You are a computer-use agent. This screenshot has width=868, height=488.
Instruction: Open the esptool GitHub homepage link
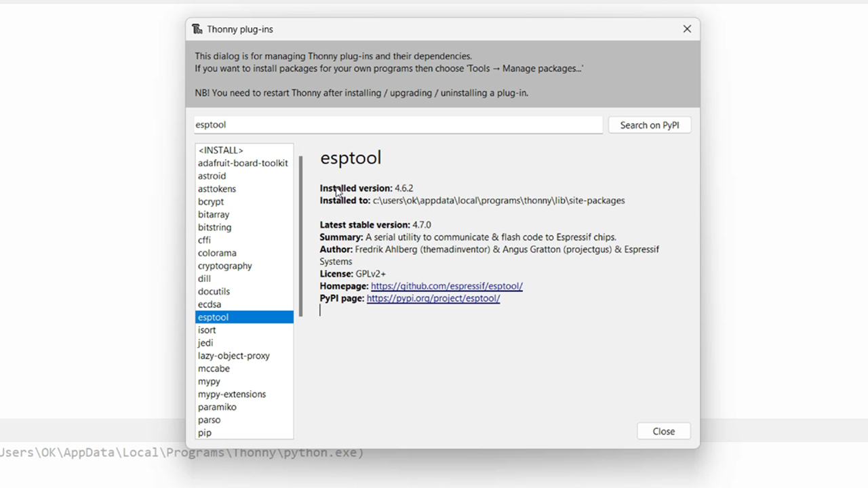coord(447,286)
